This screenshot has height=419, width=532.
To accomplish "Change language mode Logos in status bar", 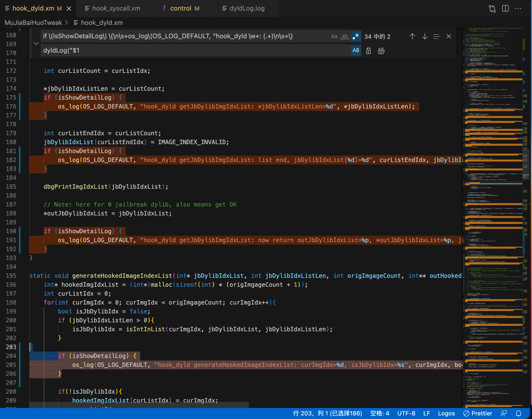I will [x=446, y=413].
